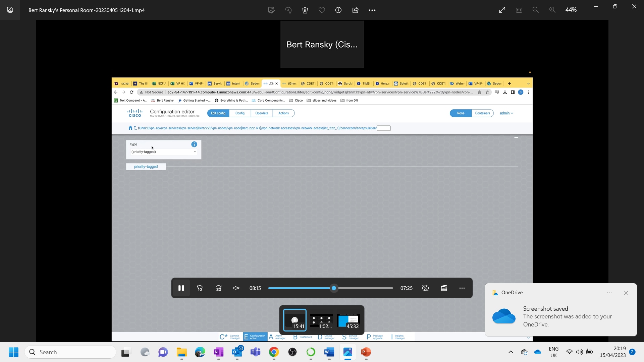Viewport: 644px width, 362px height.
Task: Open the ENG UK language switcher
Action: pos(553,352)
